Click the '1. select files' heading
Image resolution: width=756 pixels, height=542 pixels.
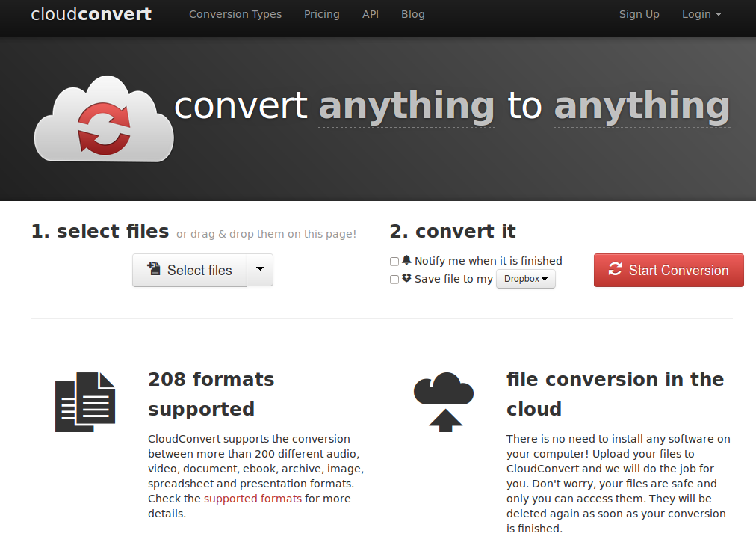pos(100,231)
